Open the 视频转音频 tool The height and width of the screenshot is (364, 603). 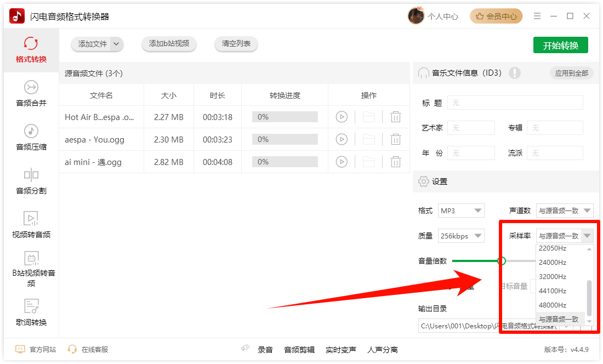pyautogui.click(x=31, y=224)
